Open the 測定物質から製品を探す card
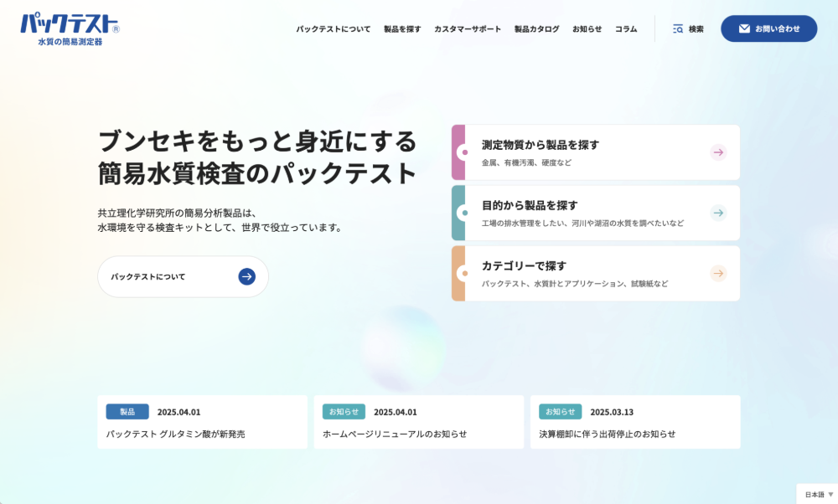This screenshot has height=504, width=838. 595,152
